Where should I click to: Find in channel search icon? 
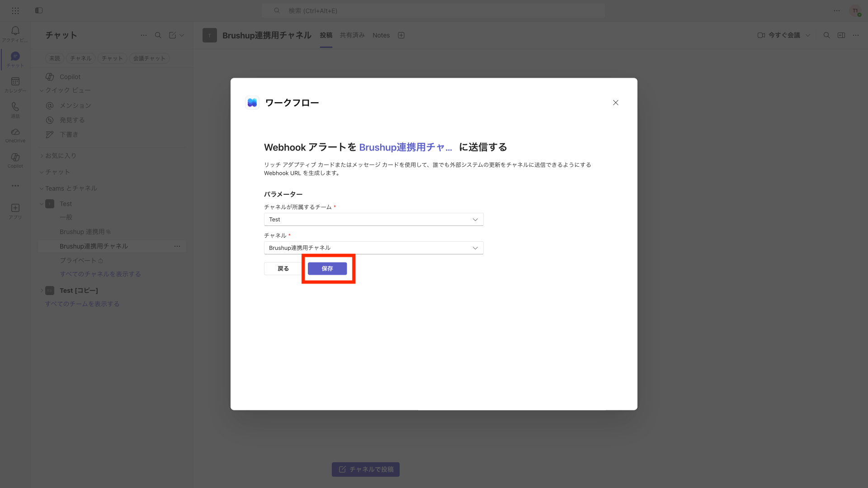(826, 35)
